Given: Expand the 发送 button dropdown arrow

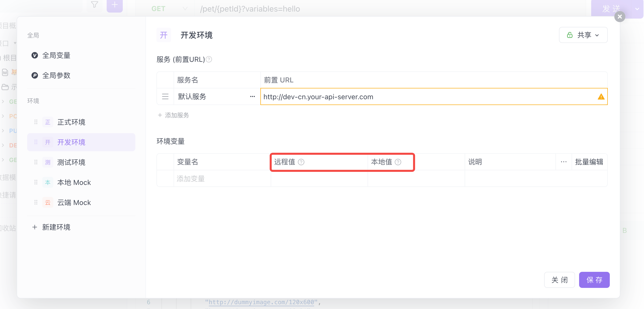Looking at the screenshot, I should click(x=637, y=9).
